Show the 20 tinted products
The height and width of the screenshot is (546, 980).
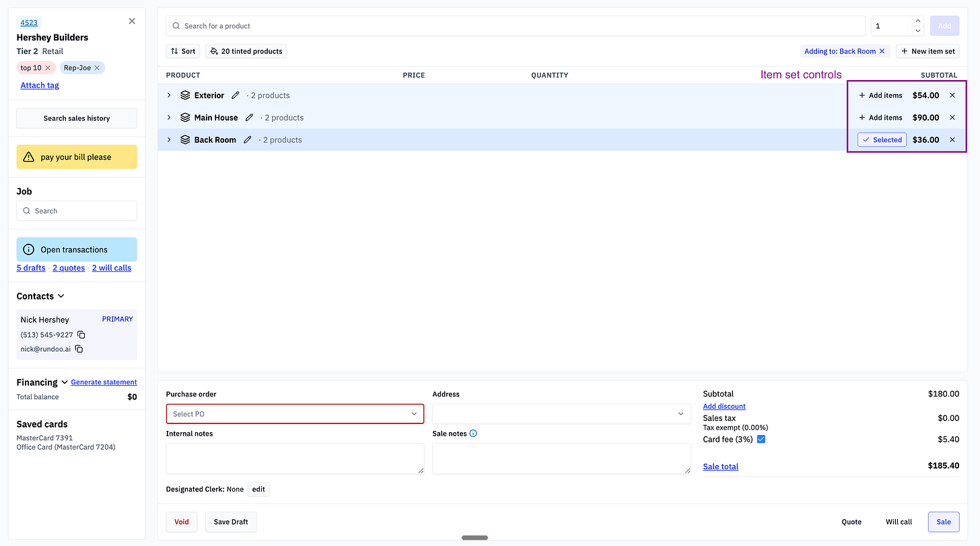[x=246, y=51]
